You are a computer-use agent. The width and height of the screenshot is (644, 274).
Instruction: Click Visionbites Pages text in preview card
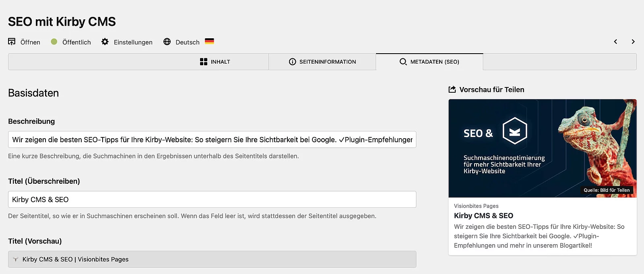(476, 206)
